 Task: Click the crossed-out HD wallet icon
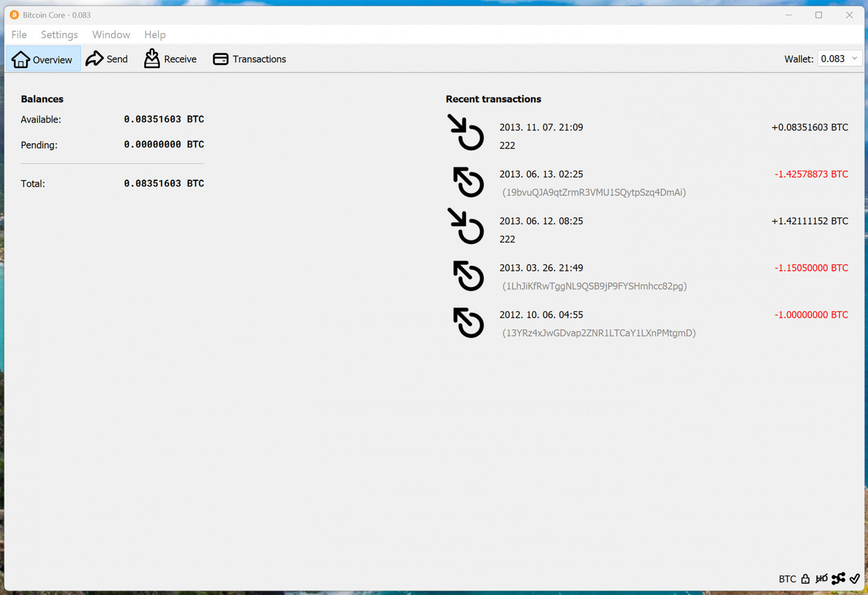[x=821, y=579]
